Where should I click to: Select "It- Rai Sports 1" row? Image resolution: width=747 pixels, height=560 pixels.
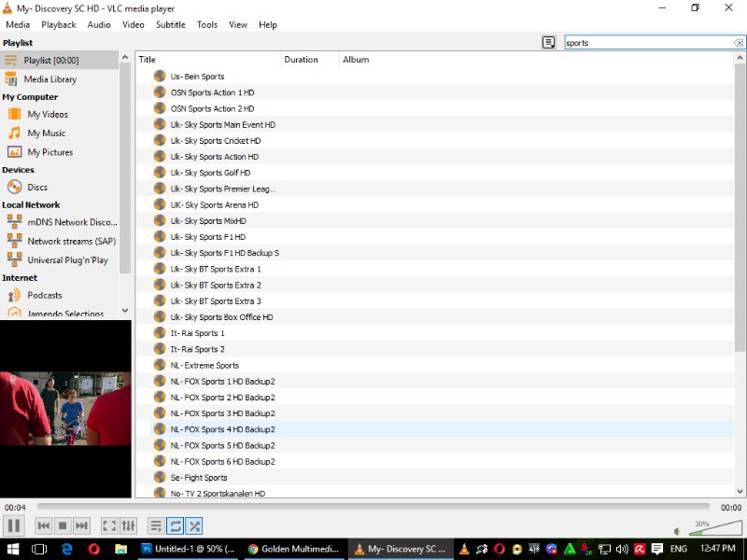[x=434, y=333]
